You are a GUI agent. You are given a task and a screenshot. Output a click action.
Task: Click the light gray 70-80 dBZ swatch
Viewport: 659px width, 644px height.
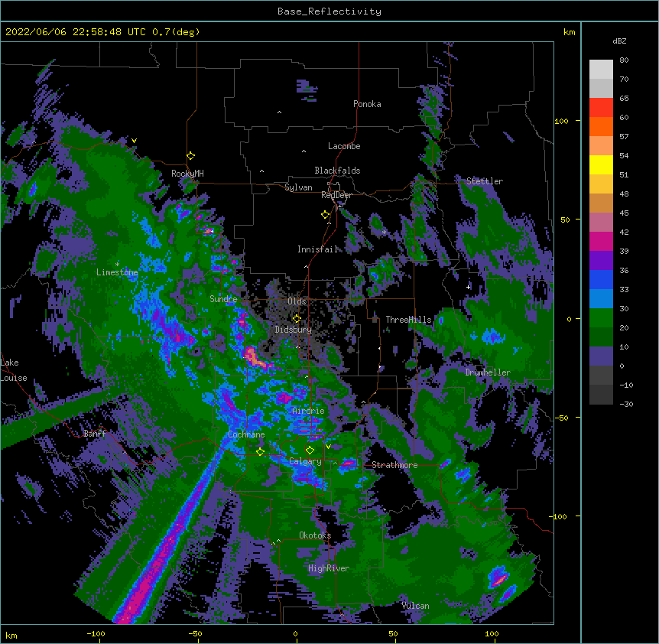coord(601,70)
